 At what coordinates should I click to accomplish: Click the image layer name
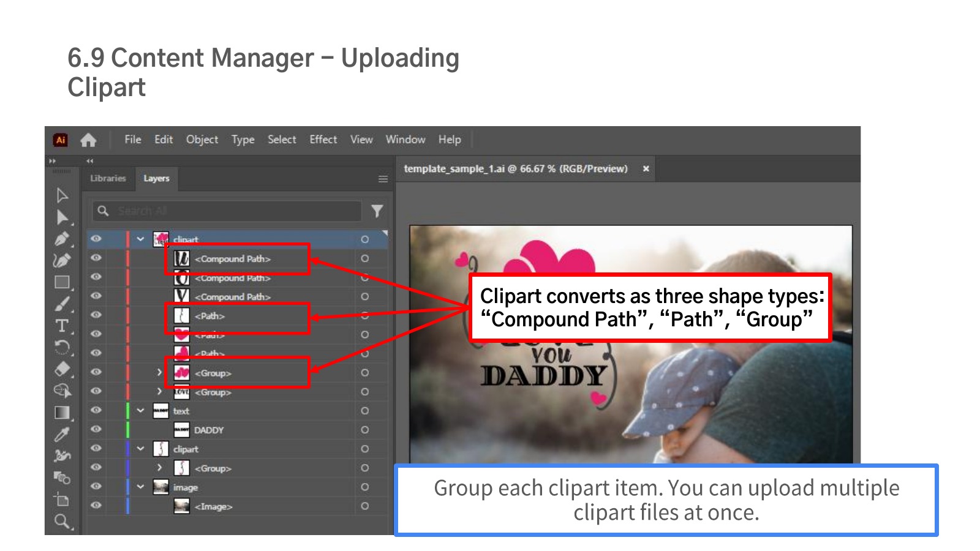[186, 487]
